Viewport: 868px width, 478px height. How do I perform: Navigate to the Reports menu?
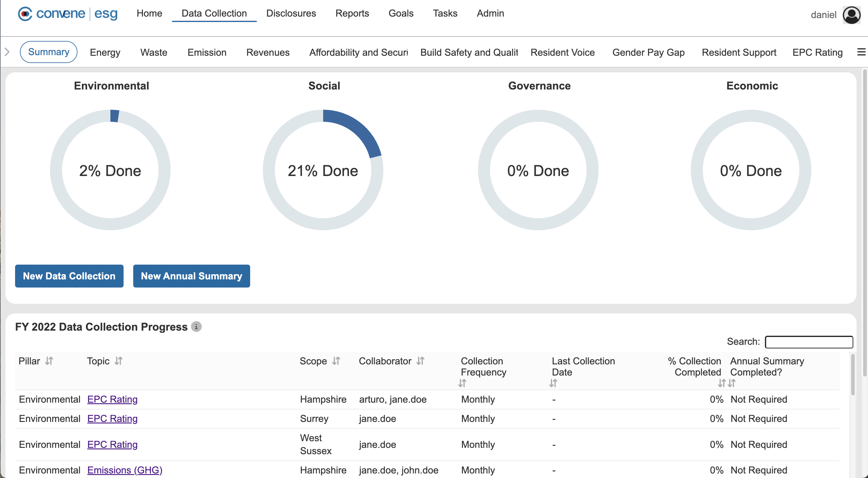click(352, 14)
